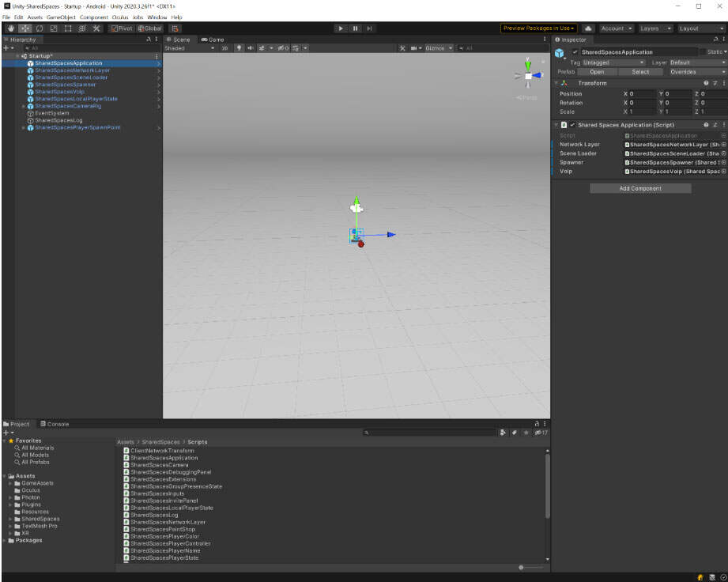Switch to the Console tab
The height and width of the screenshot is (582, 728).
tap(55, 424)
